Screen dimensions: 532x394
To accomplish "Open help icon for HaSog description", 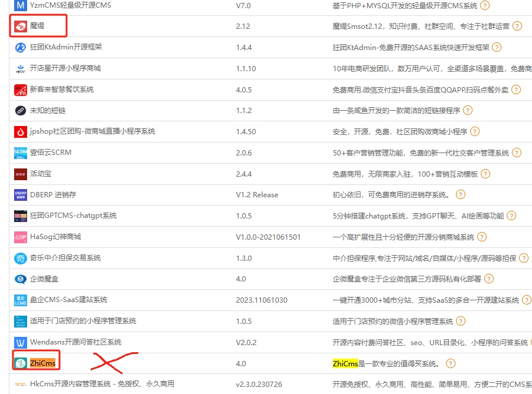I will [x=482, y=237].
